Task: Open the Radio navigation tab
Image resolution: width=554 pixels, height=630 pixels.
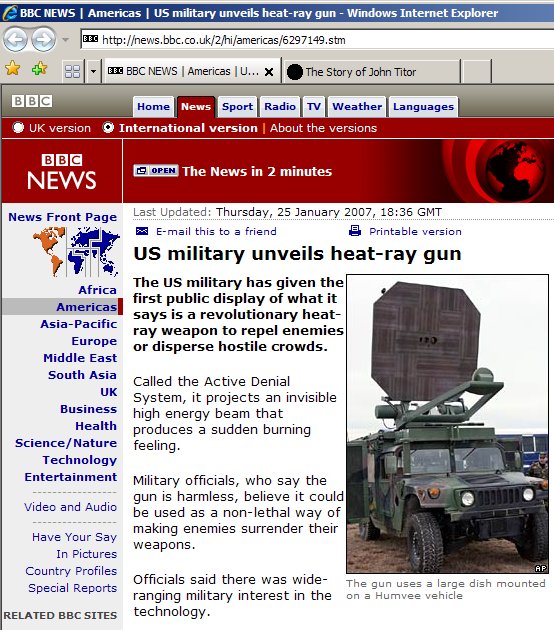Action: click(280, 106)
